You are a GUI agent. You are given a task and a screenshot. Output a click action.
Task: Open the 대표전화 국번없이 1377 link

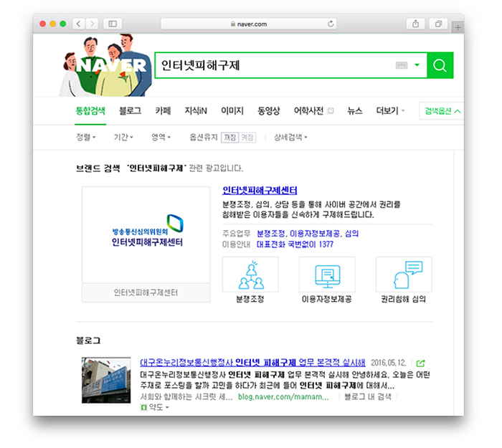[295, 244]
